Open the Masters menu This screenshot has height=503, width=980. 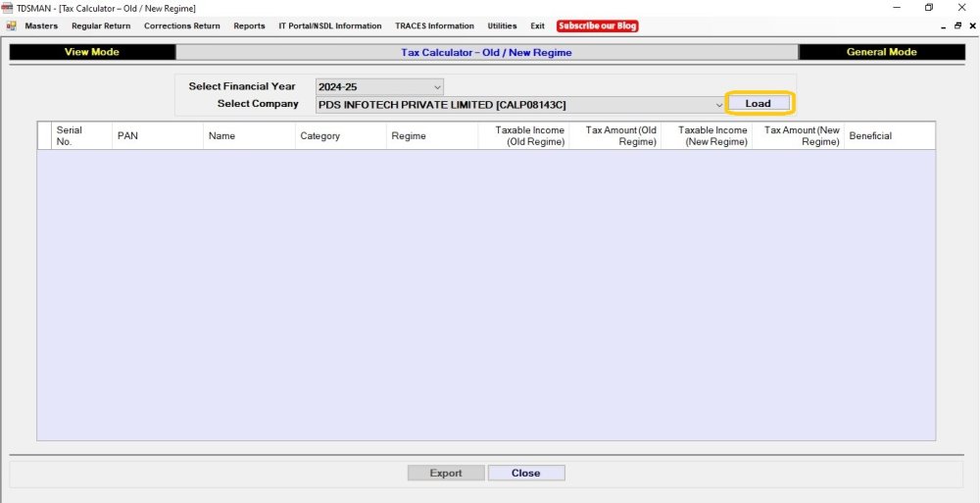point(41,26)
